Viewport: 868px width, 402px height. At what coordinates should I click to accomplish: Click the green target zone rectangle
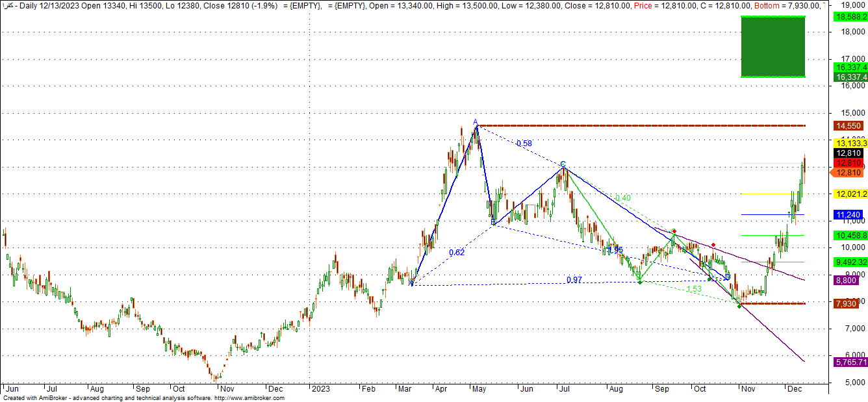coord(773,46)
